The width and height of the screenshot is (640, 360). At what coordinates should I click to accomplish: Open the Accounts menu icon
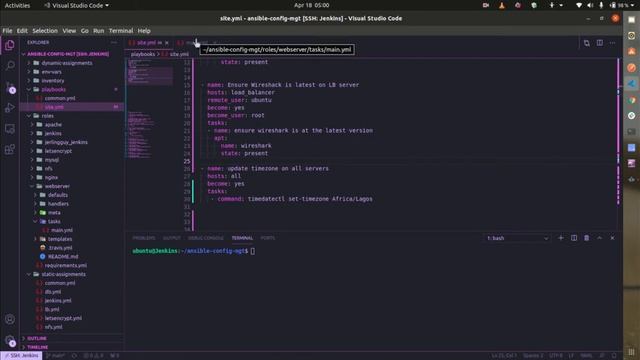(x=10, y=319)
